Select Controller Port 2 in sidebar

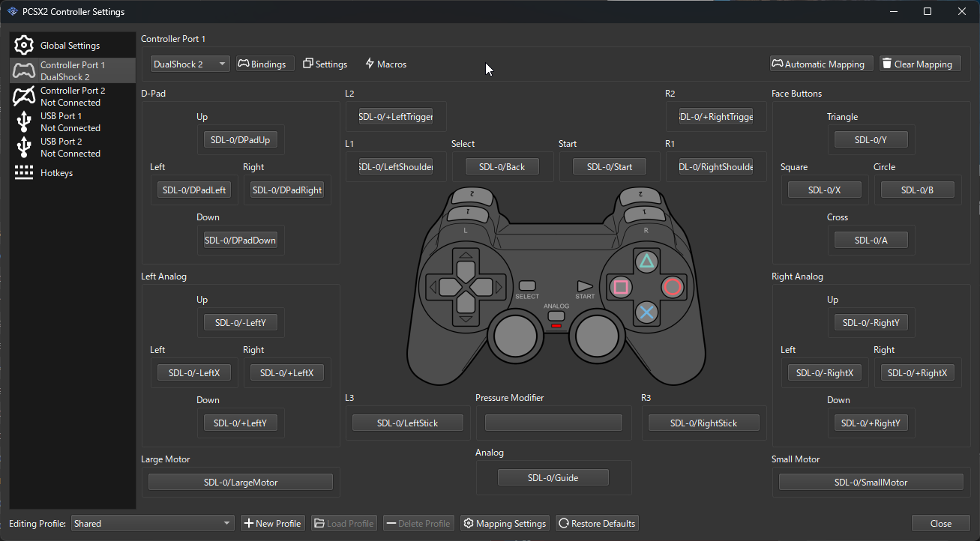(72, 96)
